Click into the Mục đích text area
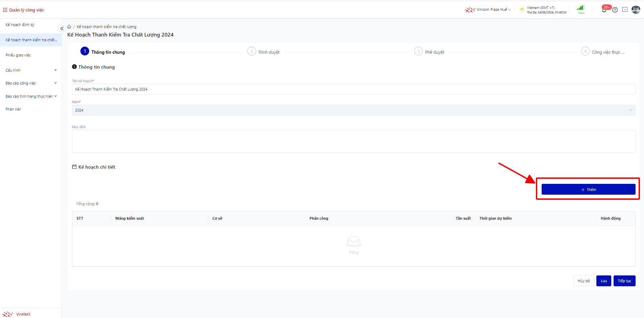 click(353, 141)
